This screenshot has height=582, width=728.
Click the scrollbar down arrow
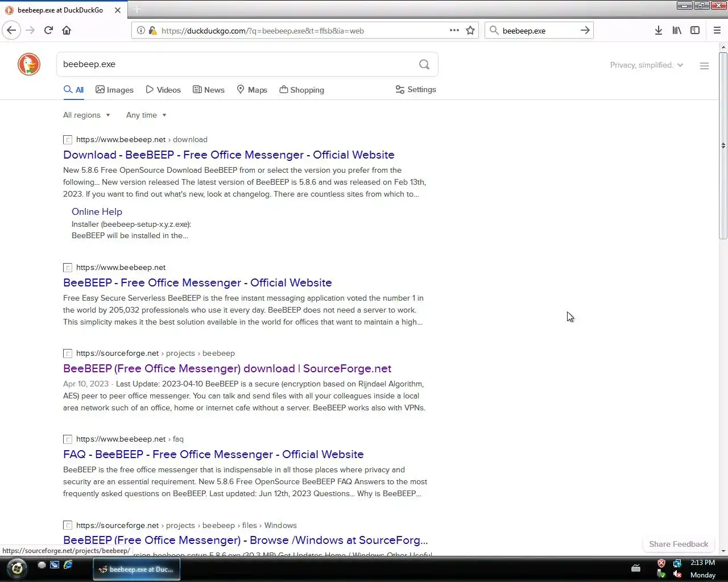click(723, 551)
